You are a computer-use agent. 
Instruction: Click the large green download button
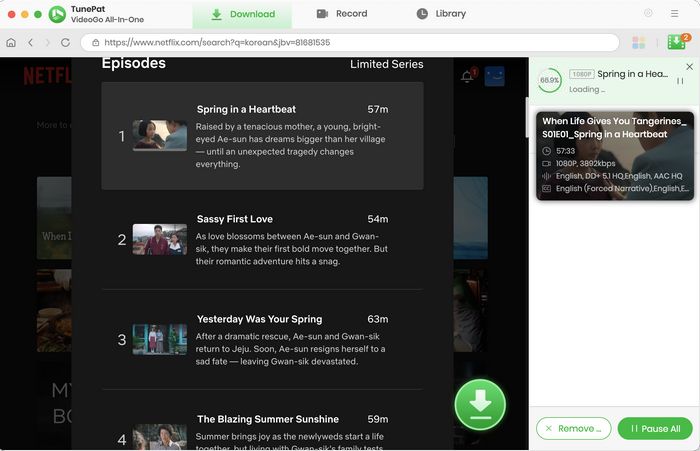480,405
